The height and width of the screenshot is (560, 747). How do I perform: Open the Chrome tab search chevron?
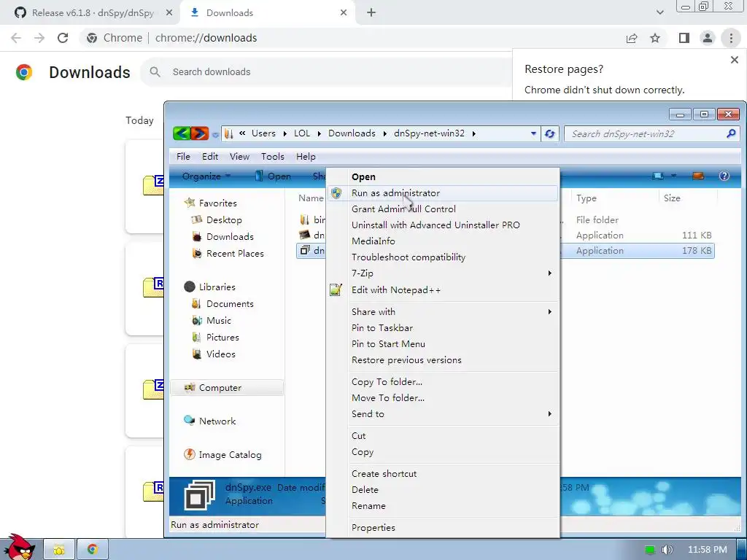[x=659, y=13]
